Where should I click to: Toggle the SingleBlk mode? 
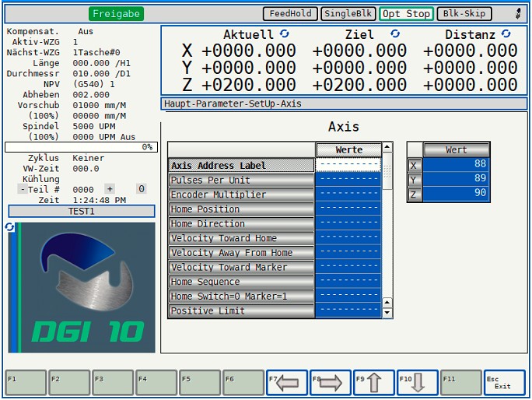(348, 13)
